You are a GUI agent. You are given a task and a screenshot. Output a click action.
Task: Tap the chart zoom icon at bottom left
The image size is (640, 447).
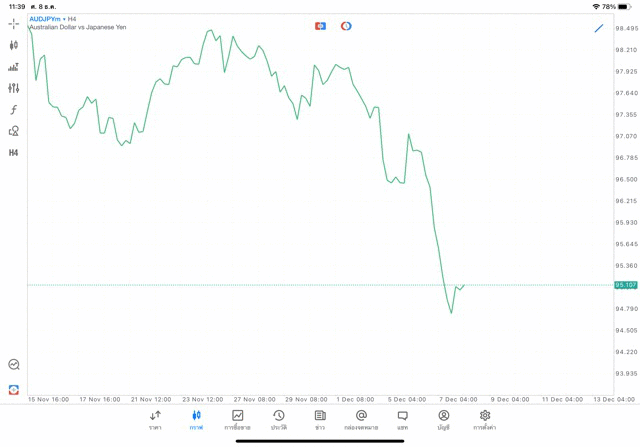click(x=13, y=365)
